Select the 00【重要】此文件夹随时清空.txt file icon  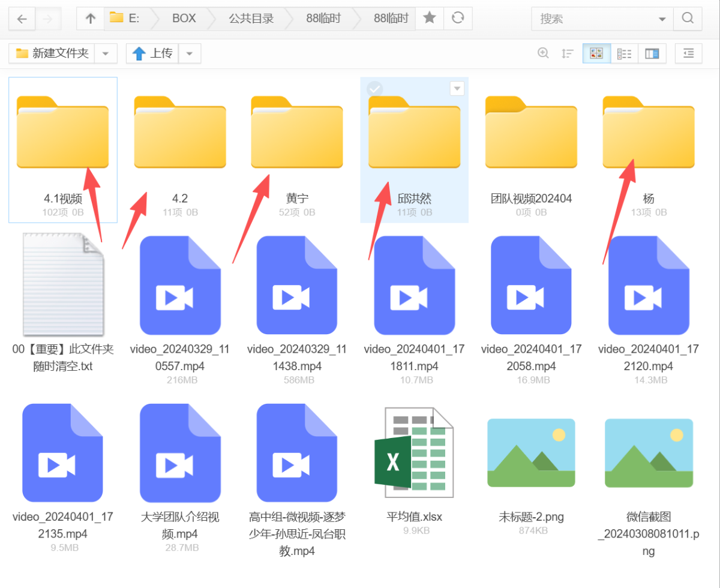click(x=63, y=284)
